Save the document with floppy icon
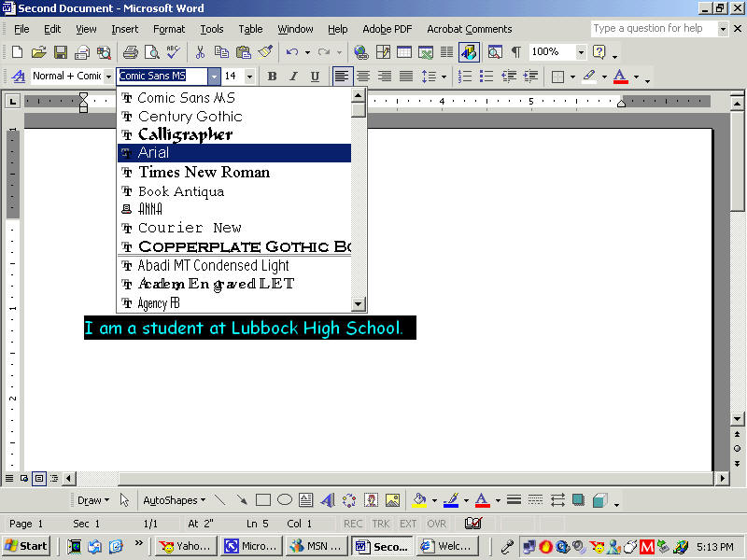The width and height of the screenshot is (747, 560). (x=61, y=52)
